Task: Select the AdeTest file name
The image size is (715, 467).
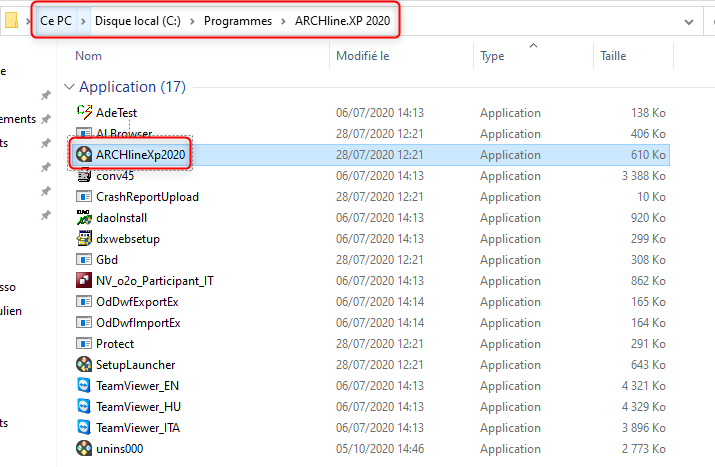Action: tap(116, 113)
